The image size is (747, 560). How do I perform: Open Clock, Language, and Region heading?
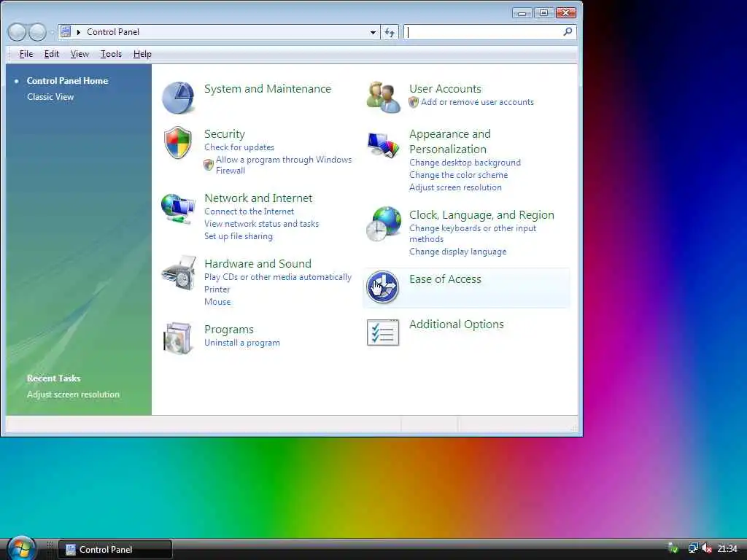point(481,215)
